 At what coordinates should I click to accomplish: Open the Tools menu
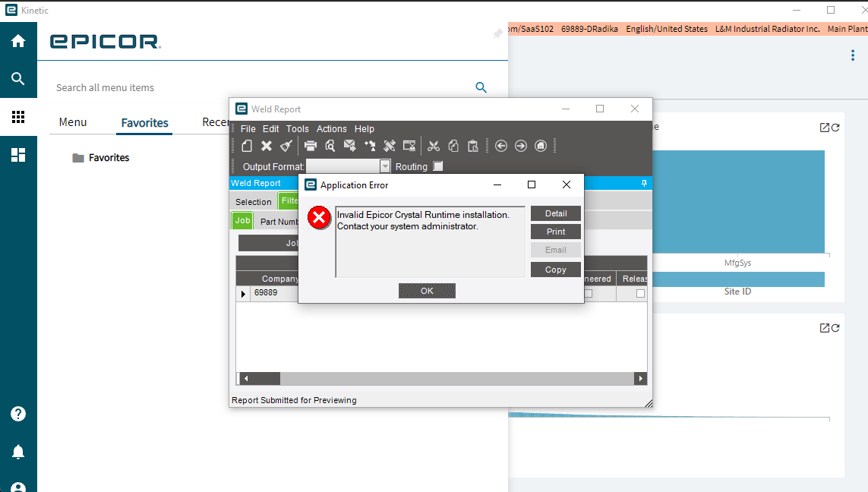297,129
